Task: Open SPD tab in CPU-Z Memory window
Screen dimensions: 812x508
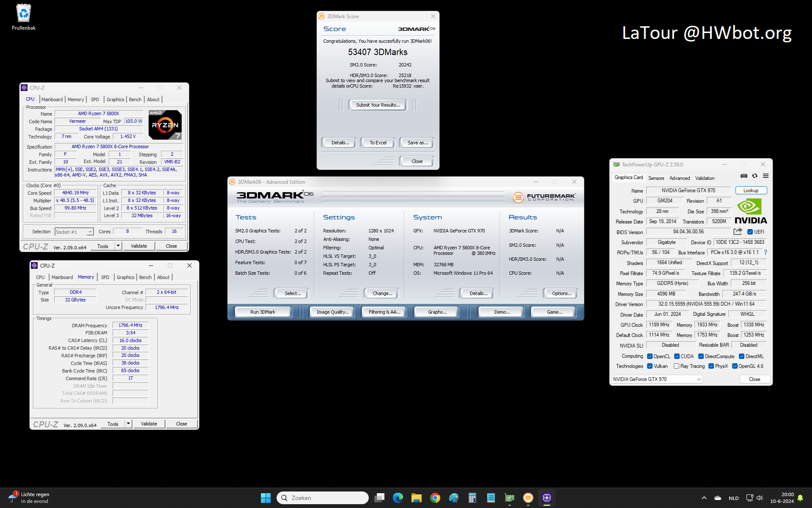Action: [105, 277]
